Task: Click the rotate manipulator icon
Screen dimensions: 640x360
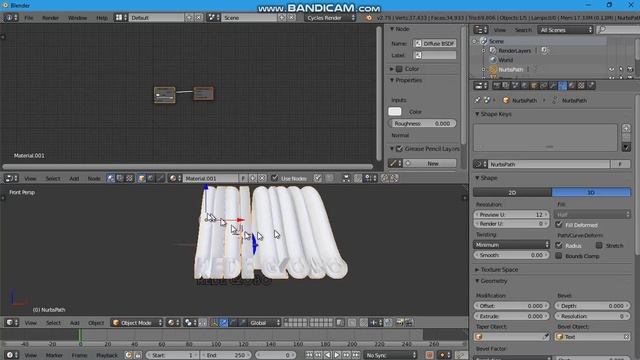Action: click(233, 323)
